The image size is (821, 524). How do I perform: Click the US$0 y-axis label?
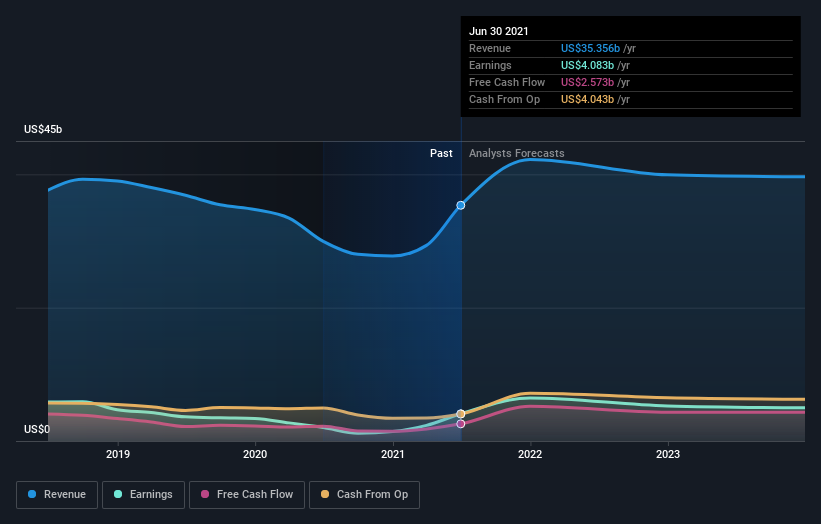tap(37, 429)
